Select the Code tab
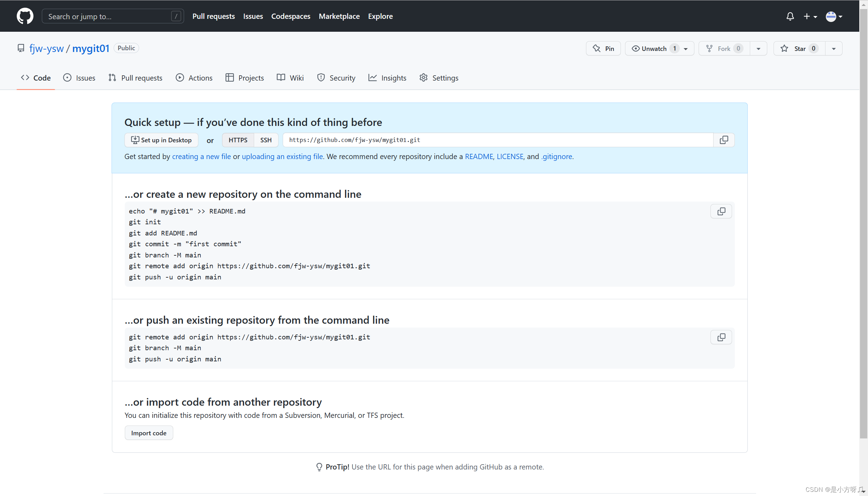The height and width of the screenshot is (496, 868). coord(36,78)
